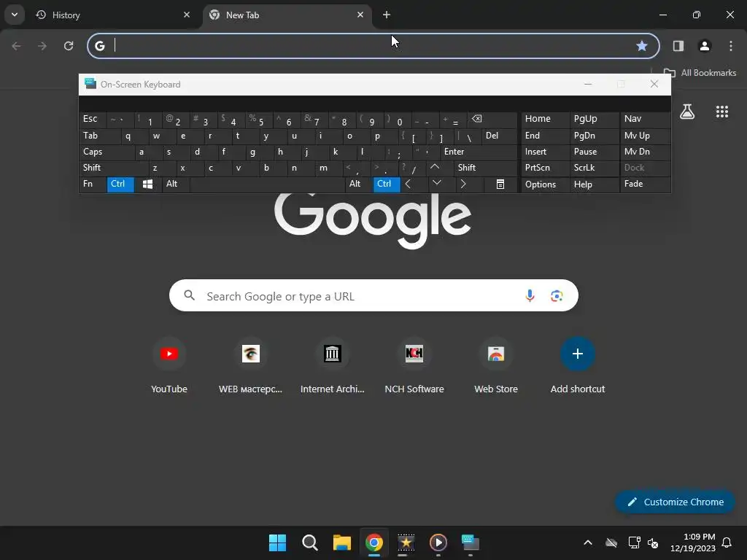
Task: Open taskbar Search magnifier
Action: pos(309,542)
